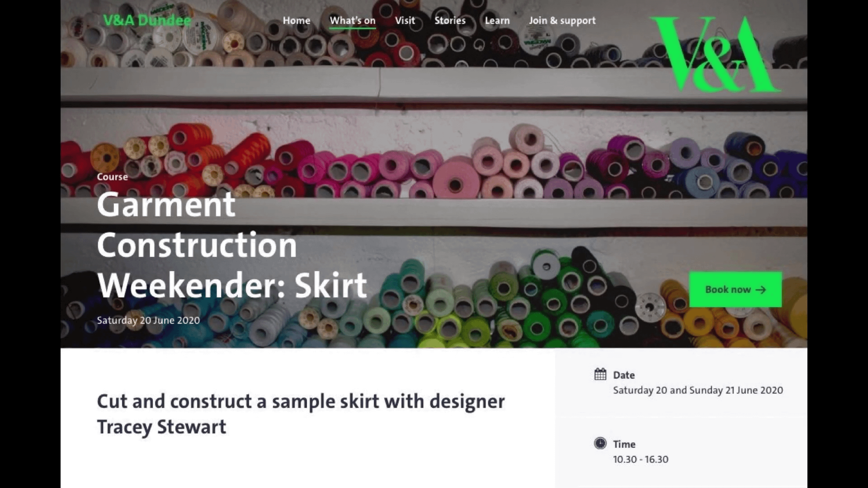Click the large green V&A logo

click(714, 54)
